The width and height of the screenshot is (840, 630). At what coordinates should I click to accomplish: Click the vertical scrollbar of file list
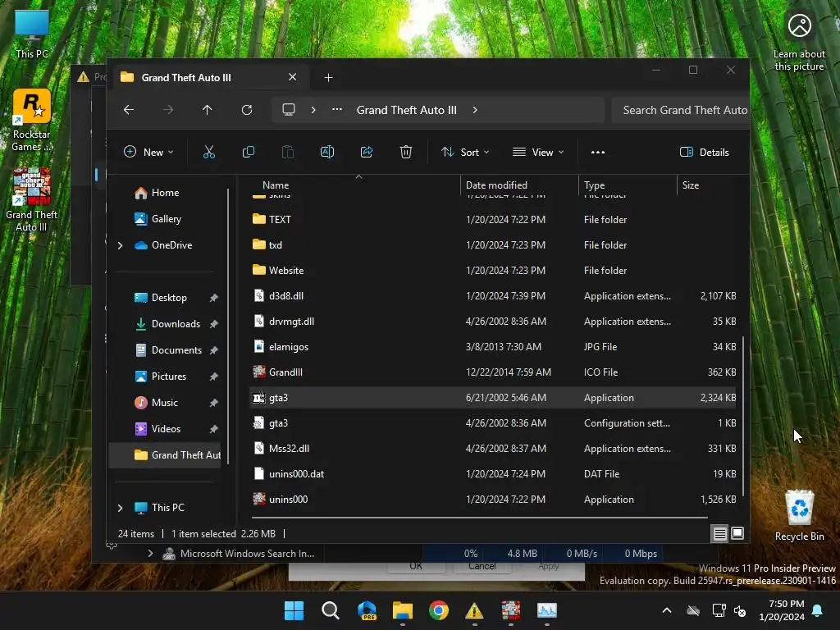[743, 417]
